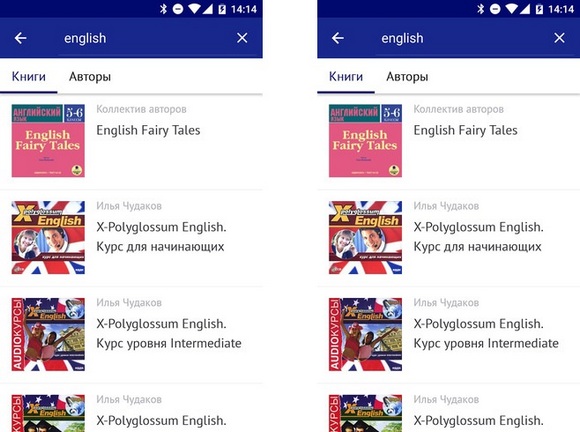Select Книги tab on left screen

[x=29, y=77]
